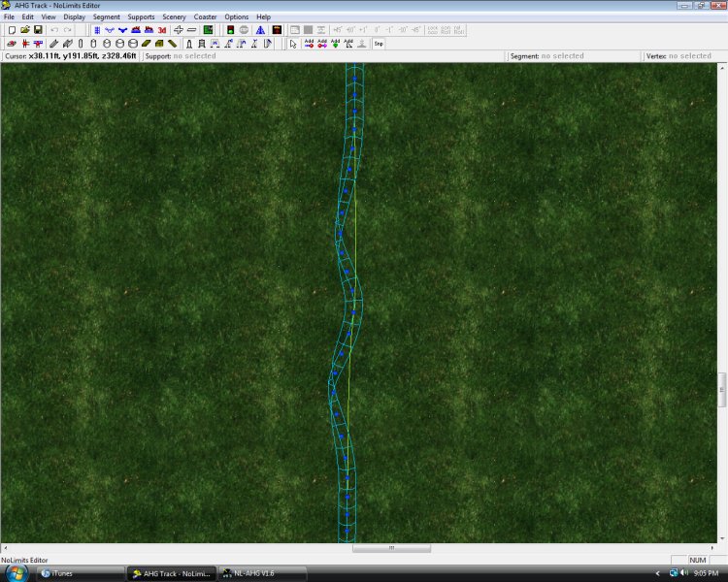Click the Add support structure icon

348,44
